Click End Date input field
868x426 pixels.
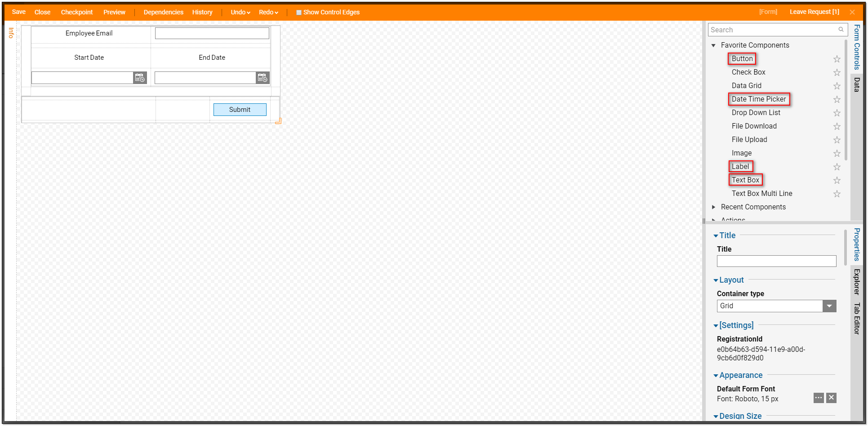(205, 78)
